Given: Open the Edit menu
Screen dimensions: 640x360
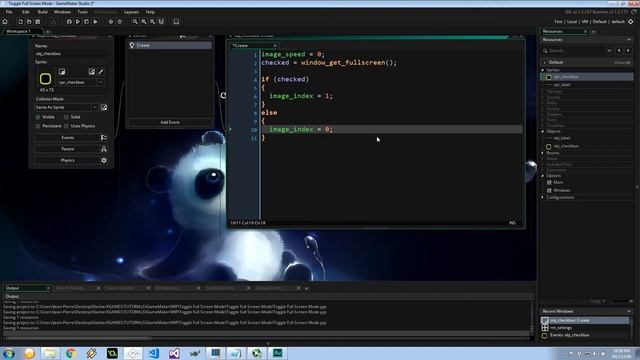Looking at the screenshot, I should pos(26,12).
